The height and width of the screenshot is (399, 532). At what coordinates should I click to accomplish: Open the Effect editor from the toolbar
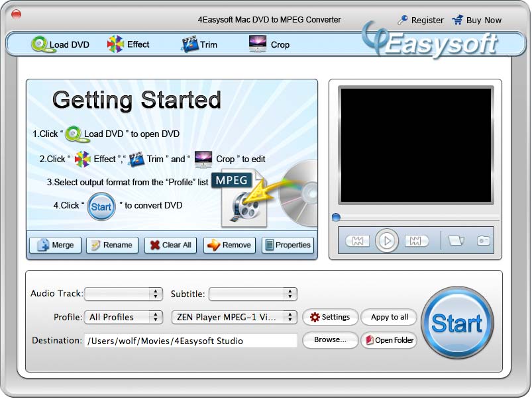128,44
